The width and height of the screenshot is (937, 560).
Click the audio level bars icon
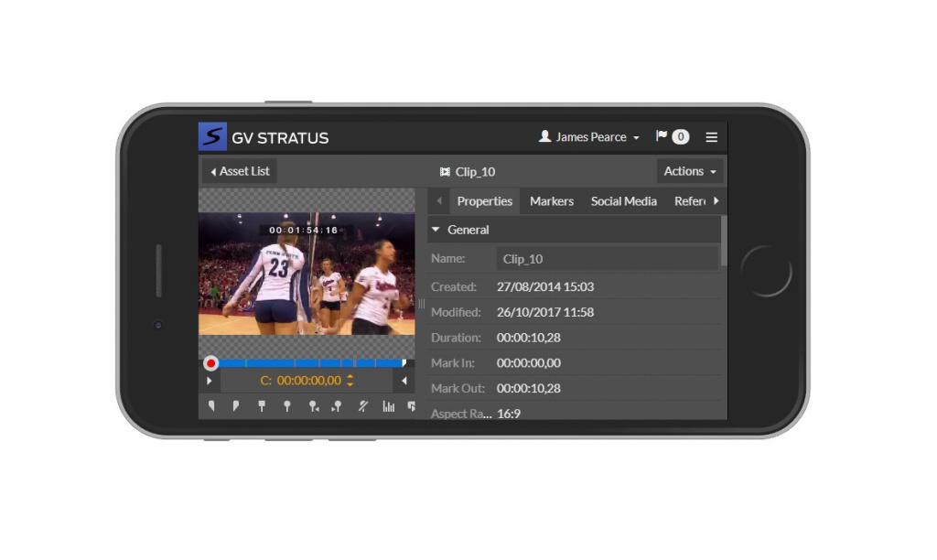388,406
